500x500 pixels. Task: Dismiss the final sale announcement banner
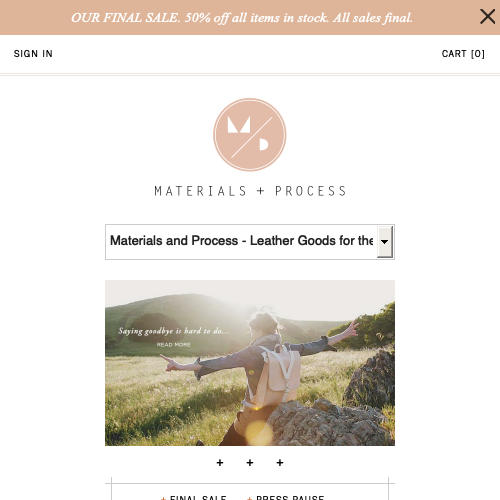click(487, 17)
